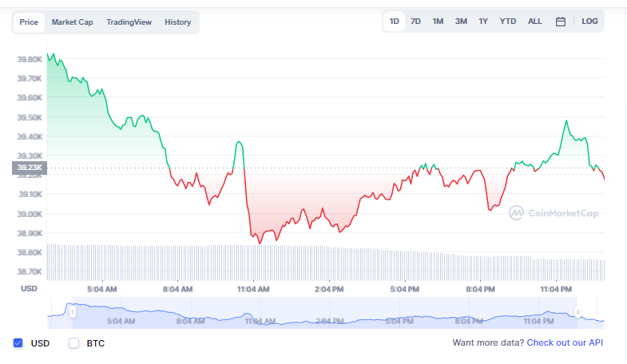Select the 1M time range
This screenshot has width=627, height=364.
438,22
